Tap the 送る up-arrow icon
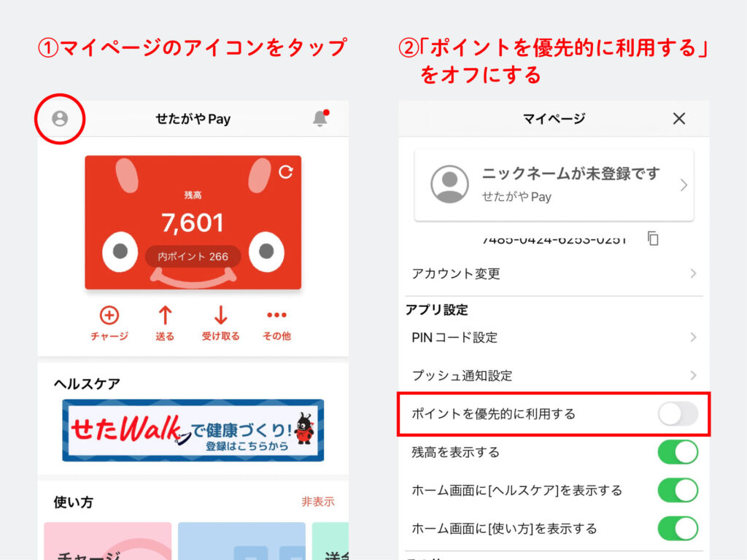Image resolution: width=747 pixels, height=560 pixels. tap(165, 315)
